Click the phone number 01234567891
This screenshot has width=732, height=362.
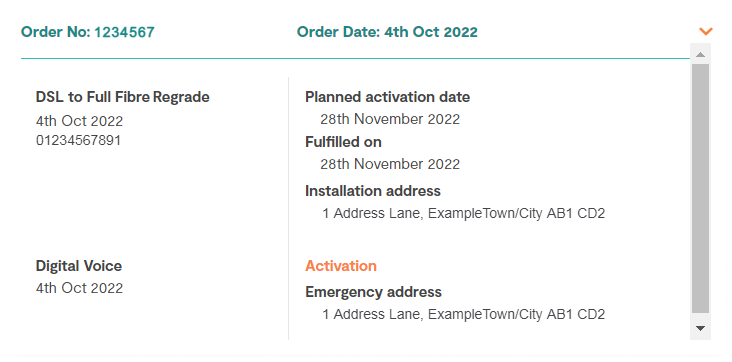tap(78, 141)
